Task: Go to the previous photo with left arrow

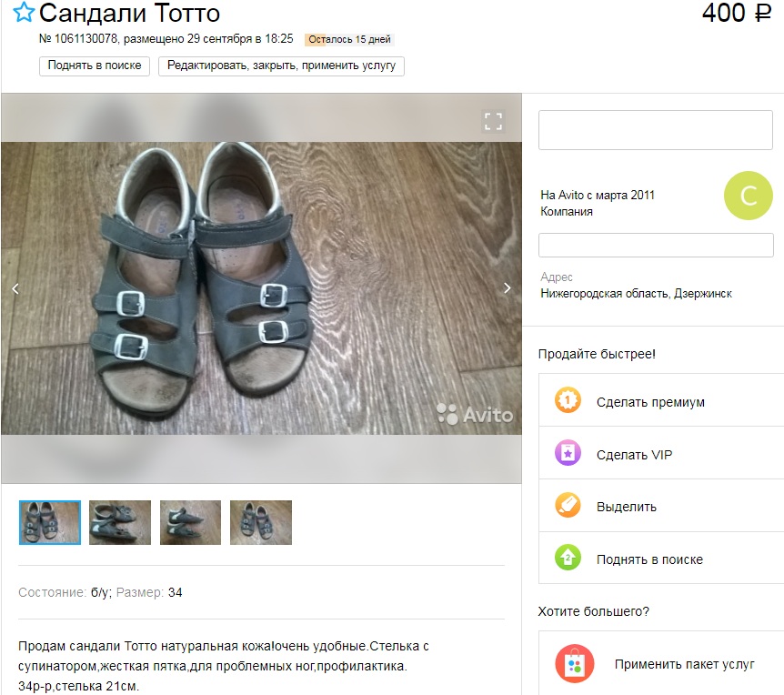Action: click(x=15, y=288)
